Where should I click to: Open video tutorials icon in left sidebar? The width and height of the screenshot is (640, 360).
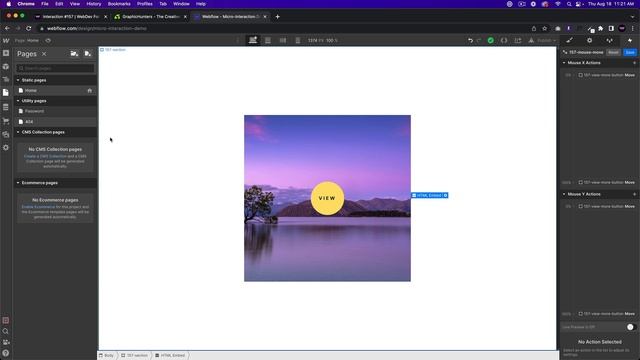(x=6, y=342)
